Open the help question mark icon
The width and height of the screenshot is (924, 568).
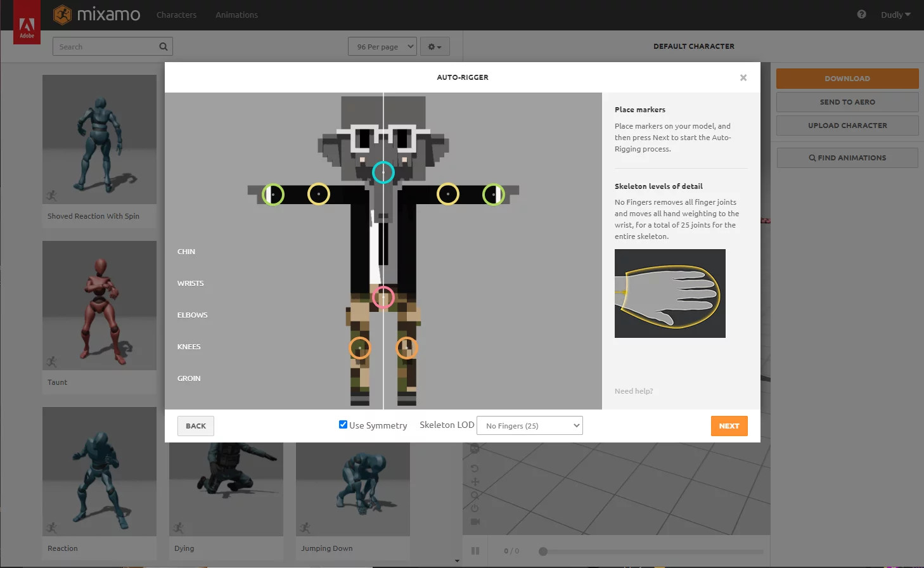tap(861, 14)
